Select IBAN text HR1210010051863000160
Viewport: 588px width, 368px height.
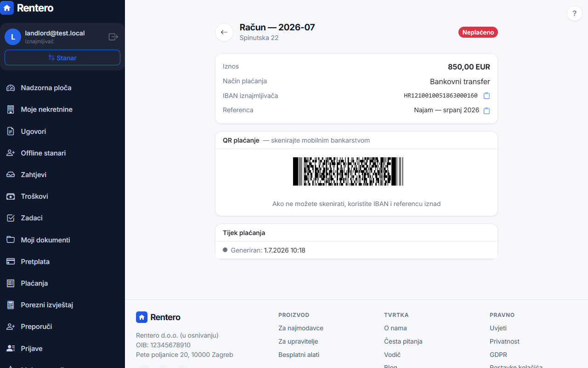tap(441, 96)
